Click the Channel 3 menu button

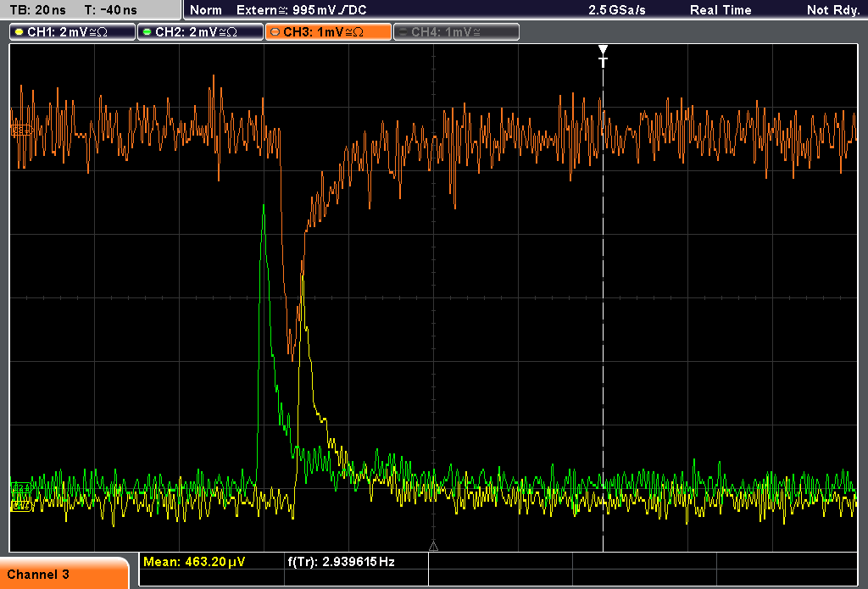click(x=64, y=574)
